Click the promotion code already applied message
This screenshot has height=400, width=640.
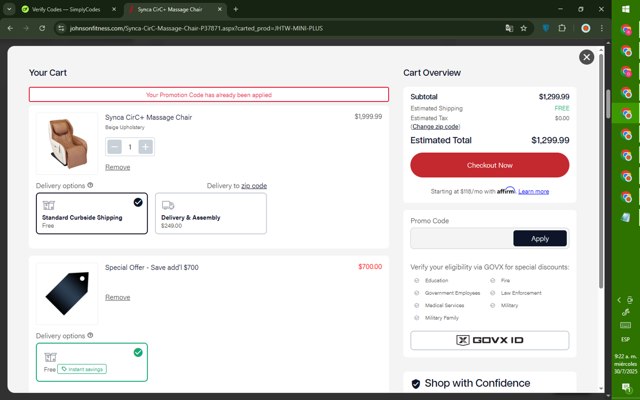tap(209, 95)
